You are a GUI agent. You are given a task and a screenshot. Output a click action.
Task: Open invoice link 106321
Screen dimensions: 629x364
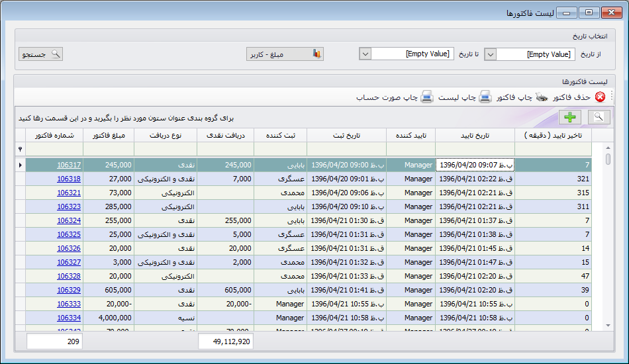pos(69,193)
